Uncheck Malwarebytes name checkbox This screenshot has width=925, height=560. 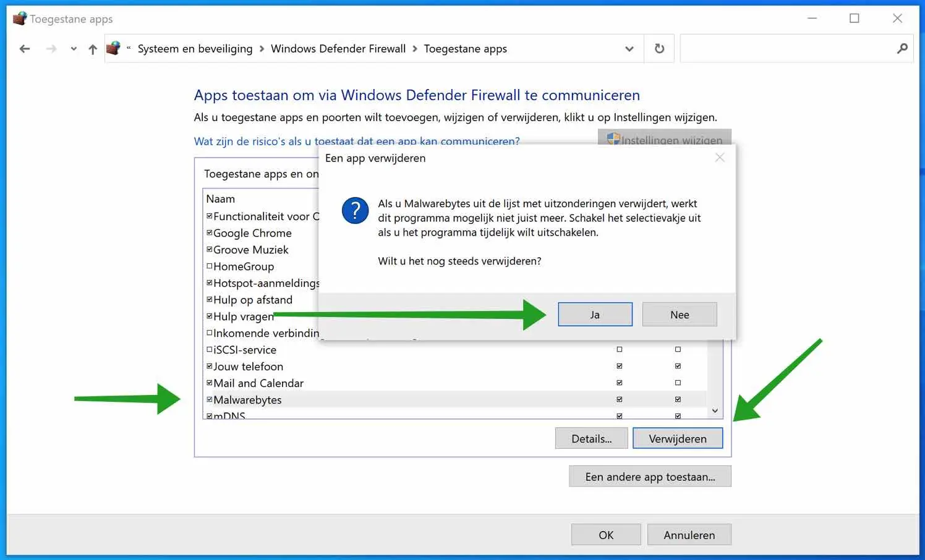tap(209, 399)
